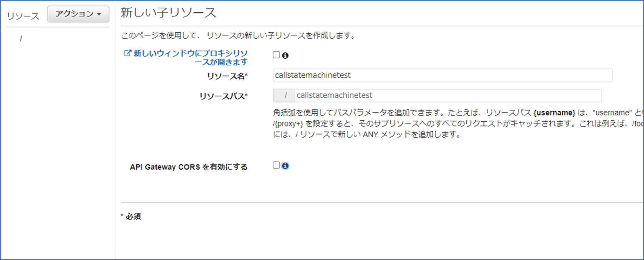644x260 pixels.
Task: Click the bold {username} example text
Action: (x=554, y=113)
